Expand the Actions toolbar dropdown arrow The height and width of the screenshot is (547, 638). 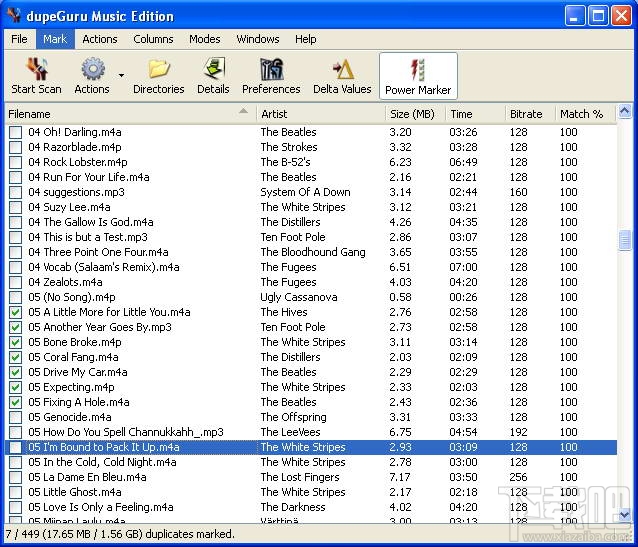pyautogui.click(x=121, y=75)
